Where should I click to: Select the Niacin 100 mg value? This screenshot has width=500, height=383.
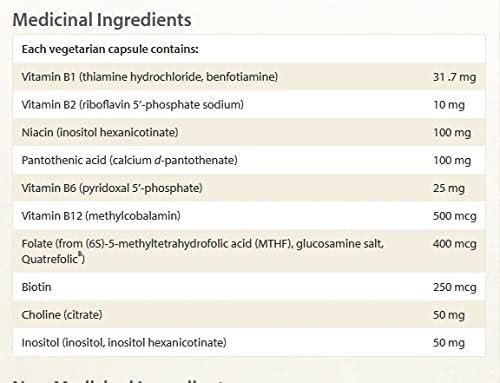pyautogui.click(x=452, y=133)
